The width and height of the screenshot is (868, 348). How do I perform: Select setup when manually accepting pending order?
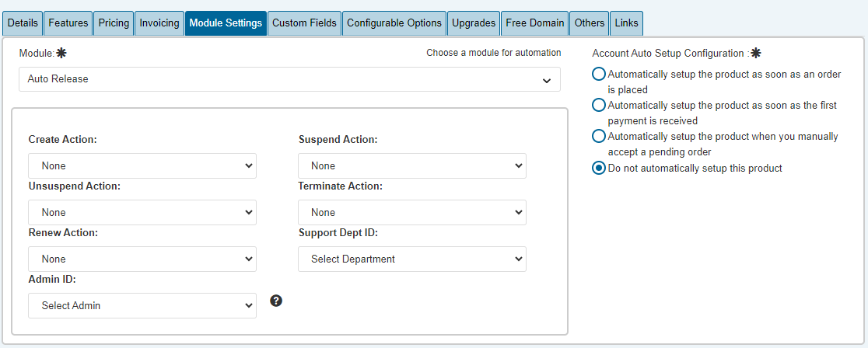pos(598,136)
